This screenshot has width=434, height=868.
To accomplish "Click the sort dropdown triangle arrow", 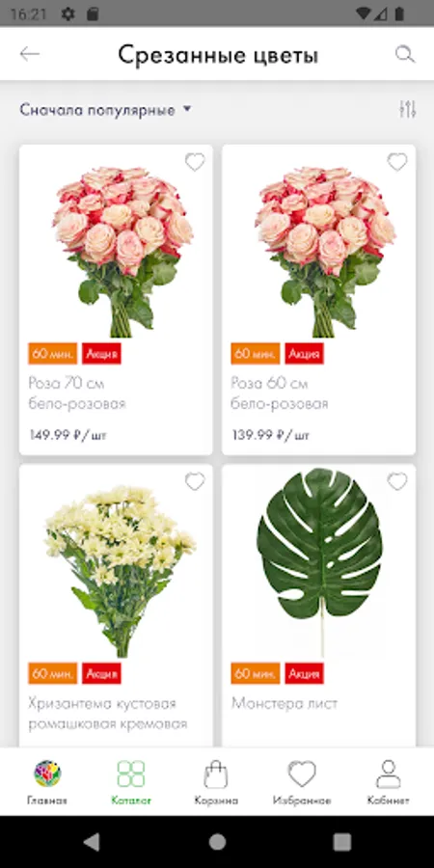I will pyautogui.click(x=187, y=109).
